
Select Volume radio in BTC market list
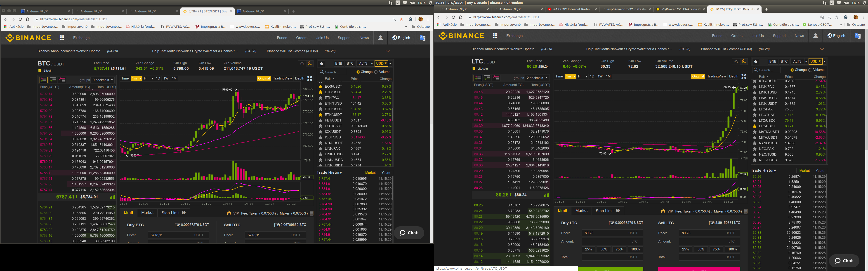[x=376, y=72]
